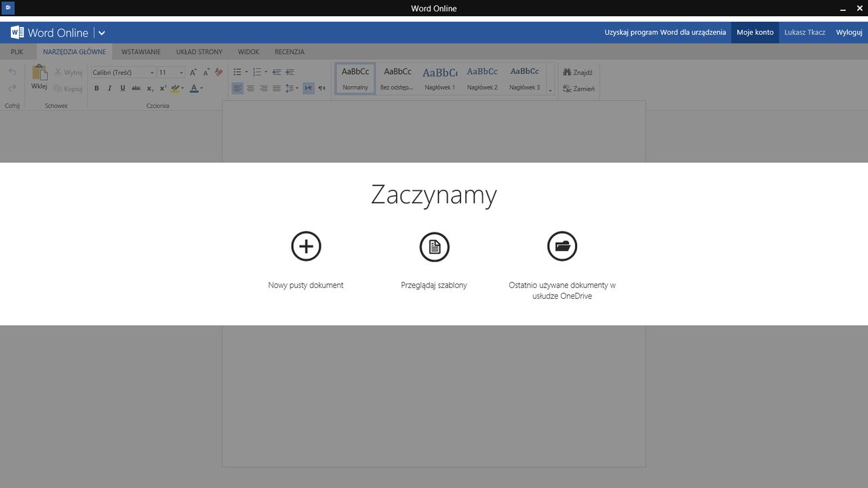This screenshot has height=488, width=868.
Task: Open the PLIK tab
Action: [x=17, y=52]
